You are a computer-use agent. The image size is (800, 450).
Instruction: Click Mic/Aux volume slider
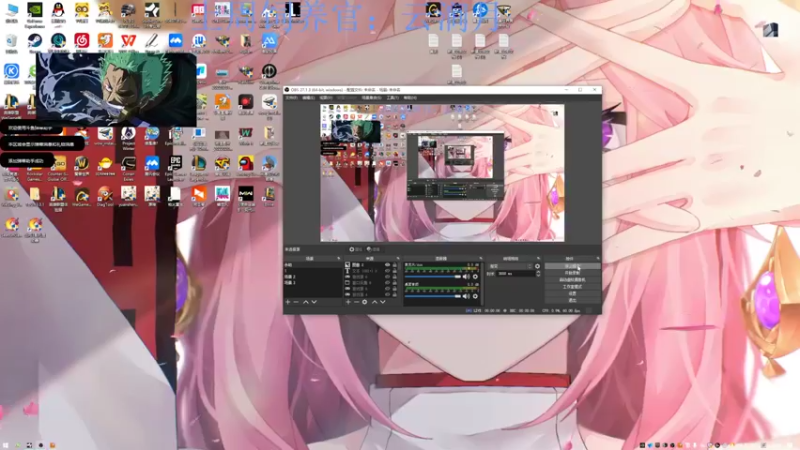[x=433, y=277]
